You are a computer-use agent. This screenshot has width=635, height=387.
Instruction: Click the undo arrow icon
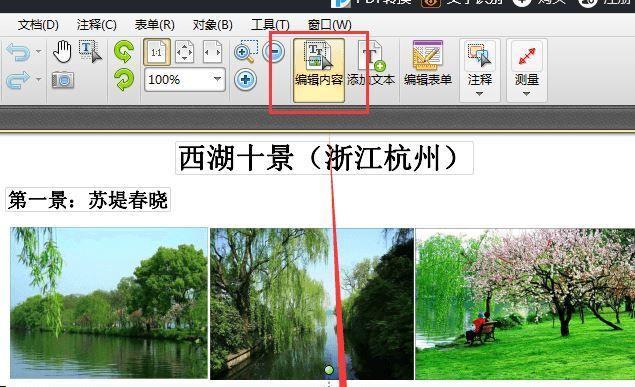tap(18, 52)
